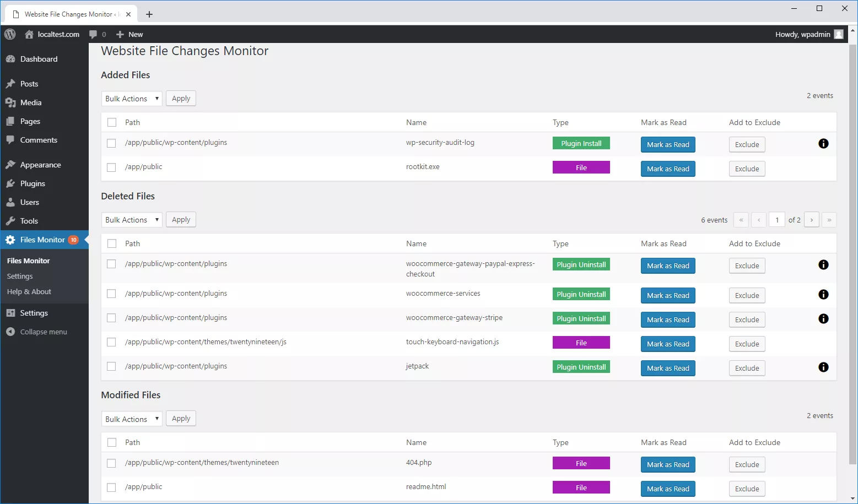This screenshot has height=504, width=858.
Task: Exclude rootkit.exe from monitoring
Action: 747,169
